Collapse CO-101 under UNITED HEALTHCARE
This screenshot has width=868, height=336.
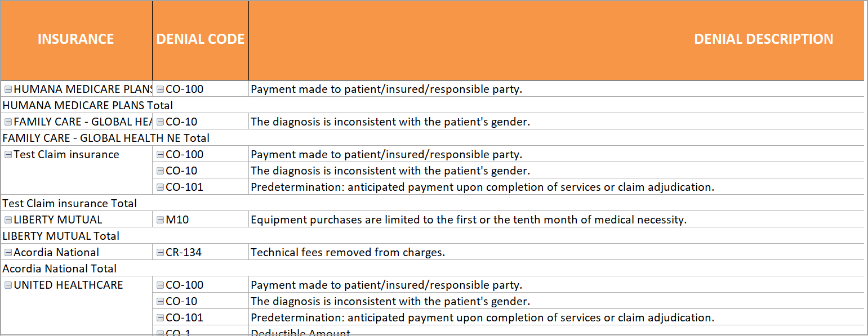click(x=160, y=317)
